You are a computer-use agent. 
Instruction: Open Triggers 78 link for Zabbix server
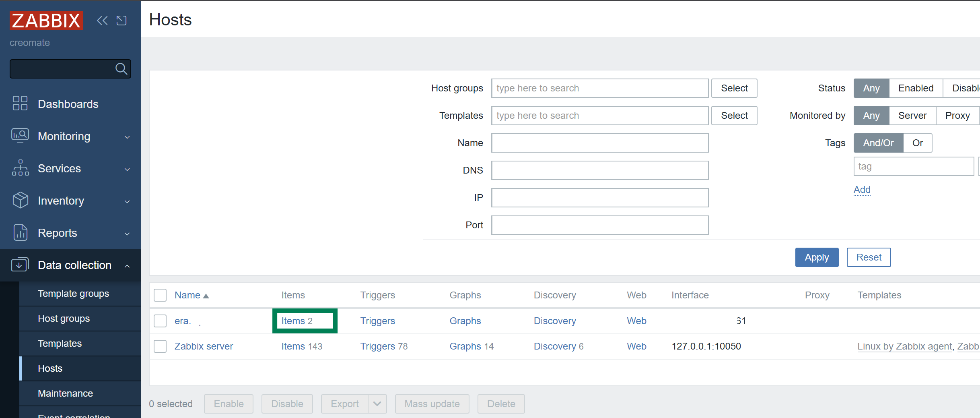pyautogui.click(x=383, y=346)
